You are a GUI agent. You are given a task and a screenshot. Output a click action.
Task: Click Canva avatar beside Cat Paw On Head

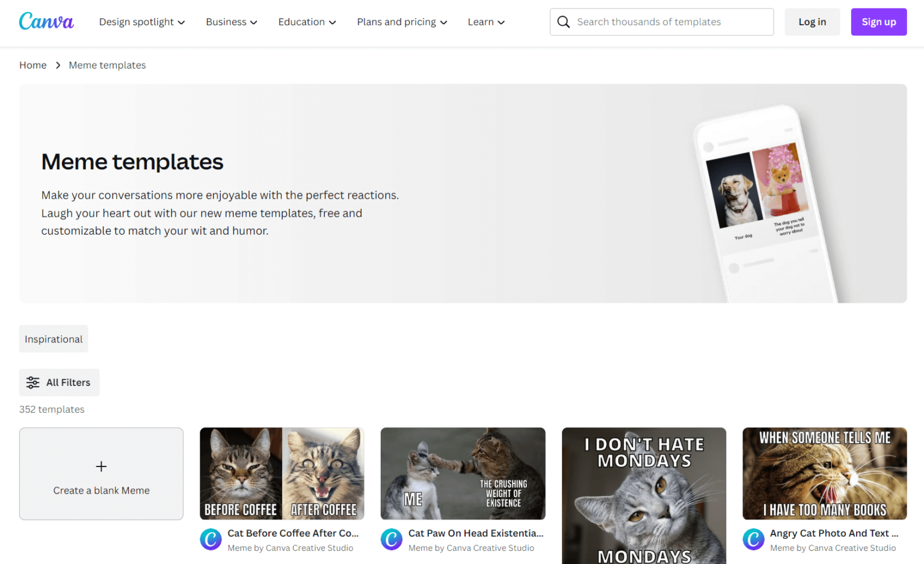point(392,539)
